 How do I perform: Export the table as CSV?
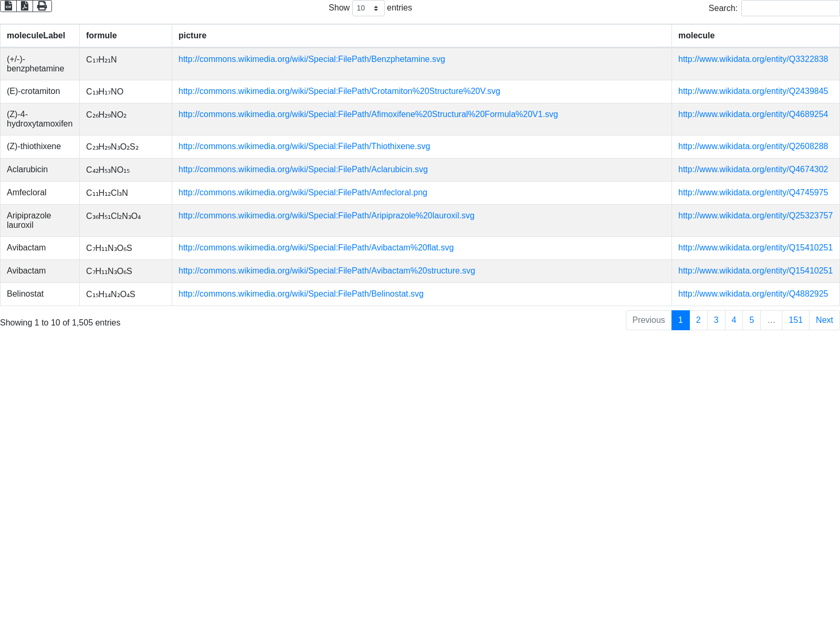[8, 6]
